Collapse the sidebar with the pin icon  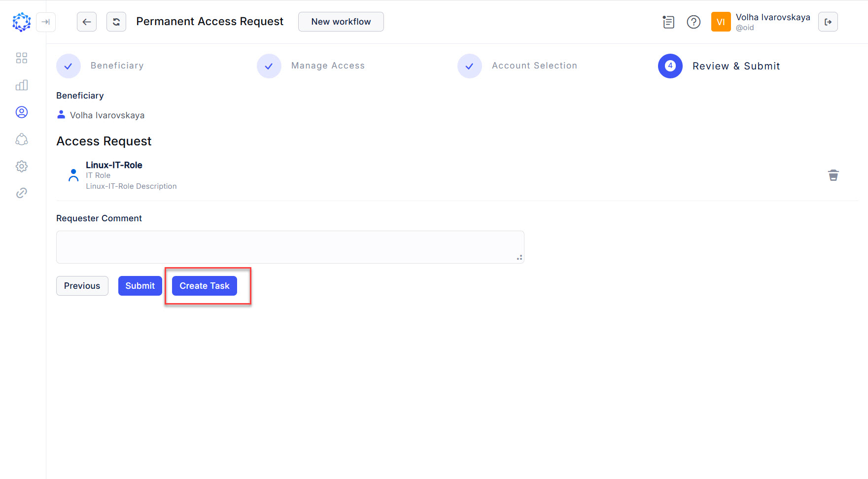[x=46, y=22]
